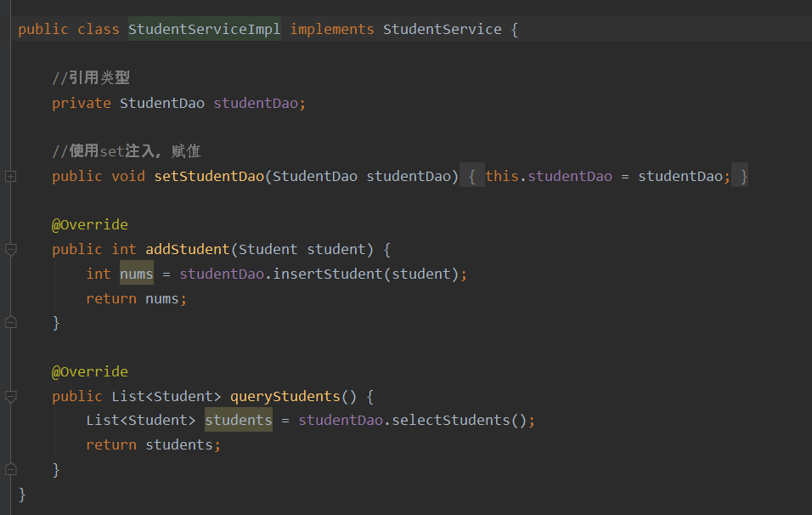This screenshot has width=812, height=515.
Task: Click the 'Student student' parameter of addStudent
Action: pyautogui.click(x=302, y=249)
